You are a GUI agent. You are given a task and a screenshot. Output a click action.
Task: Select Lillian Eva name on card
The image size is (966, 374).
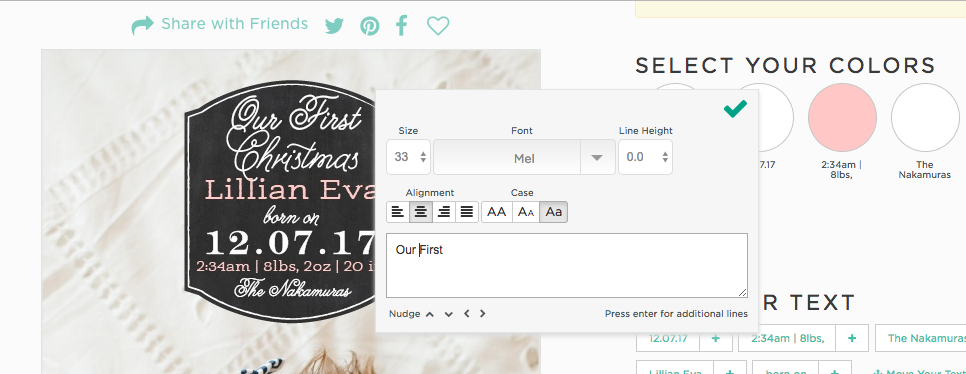290,190
